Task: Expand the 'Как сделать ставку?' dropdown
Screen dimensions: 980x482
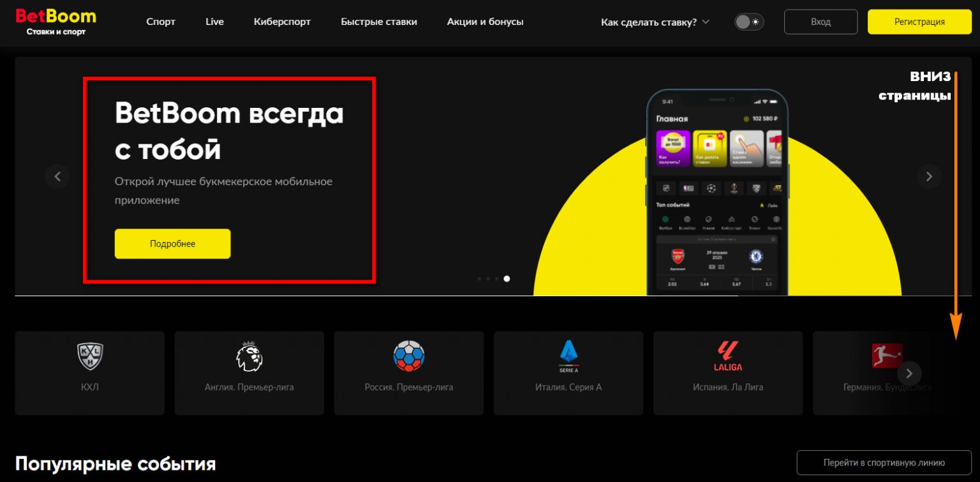Action: pos(655,22)
